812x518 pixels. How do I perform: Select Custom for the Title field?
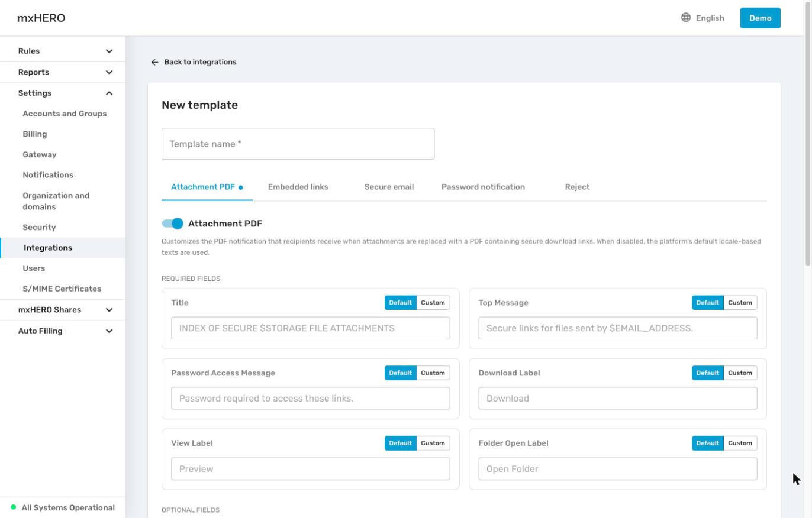[x=433, y=303]
